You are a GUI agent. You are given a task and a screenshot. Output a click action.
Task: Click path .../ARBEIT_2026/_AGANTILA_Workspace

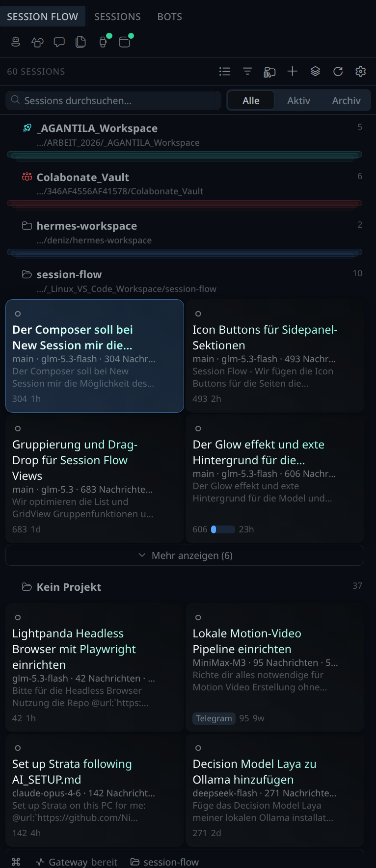118,143
